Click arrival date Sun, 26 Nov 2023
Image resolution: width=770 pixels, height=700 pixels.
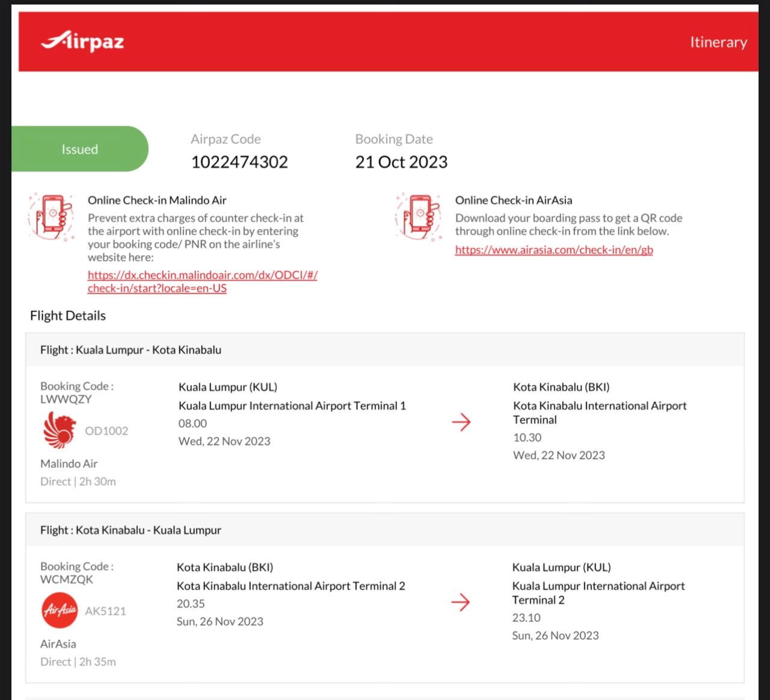(x=555, y=636)
